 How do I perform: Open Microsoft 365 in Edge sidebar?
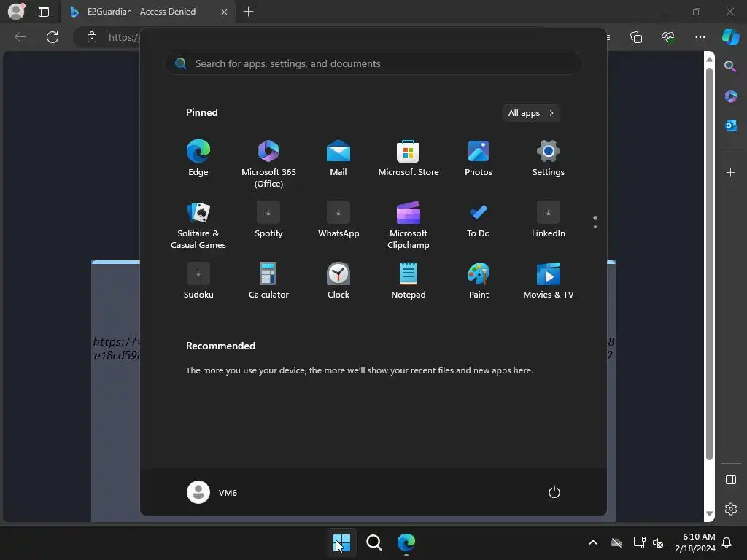[x=730, y=96]
